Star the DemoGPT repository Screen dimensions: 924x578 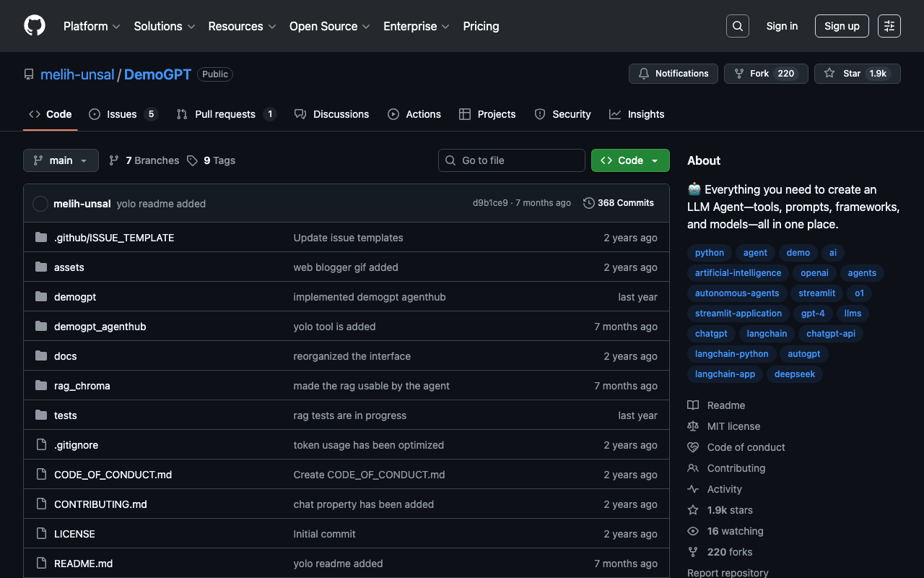point(857,74)
